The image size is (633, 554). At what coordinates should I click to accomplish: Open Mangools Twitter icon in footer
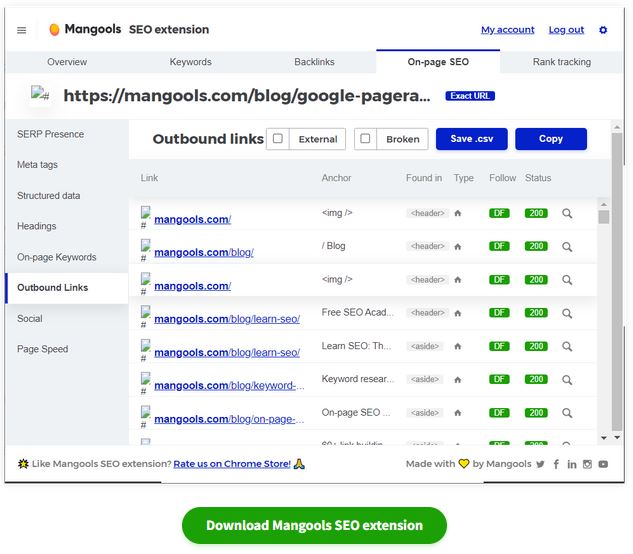[540, 464]
